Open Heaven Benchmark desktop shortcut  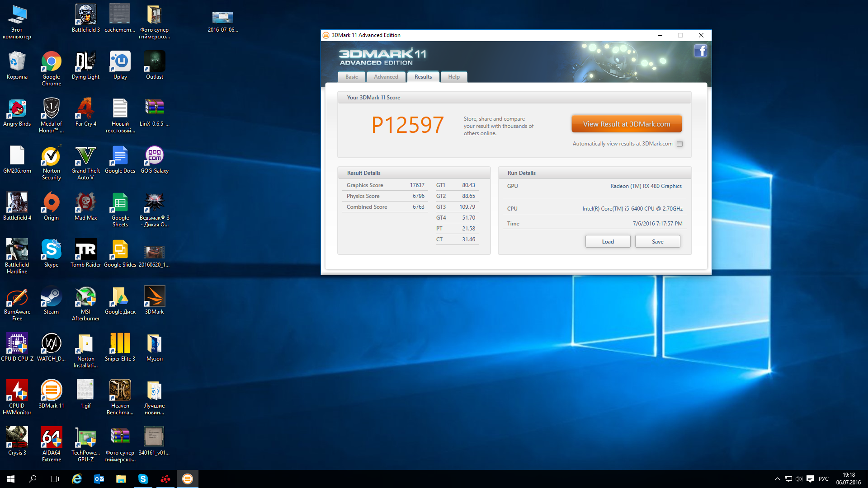[120, 392]
